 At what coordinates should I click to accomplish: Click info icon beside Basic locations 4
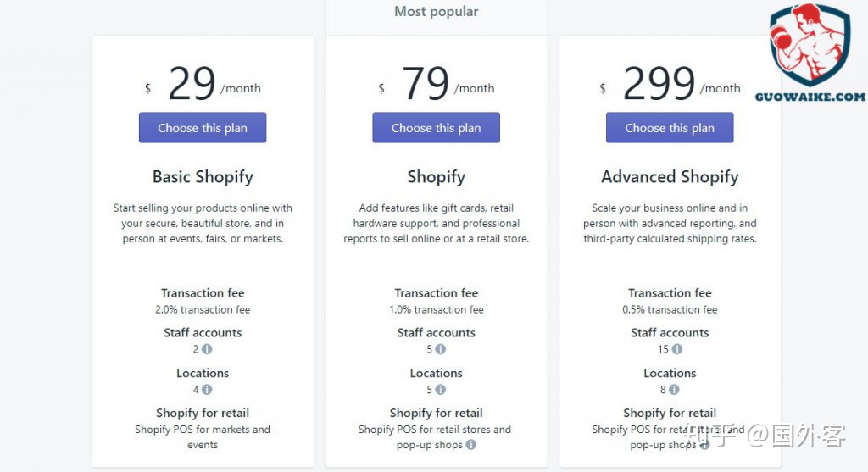tap(207, 390)
